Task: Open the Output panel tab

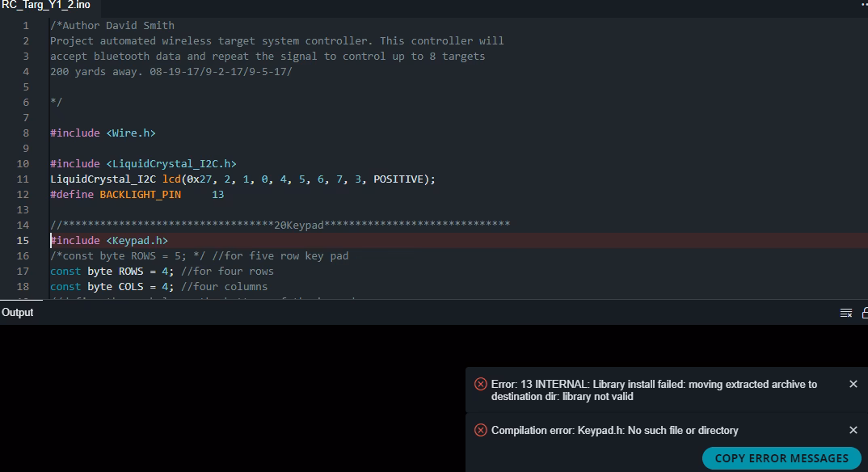Action: coord(18,313)
